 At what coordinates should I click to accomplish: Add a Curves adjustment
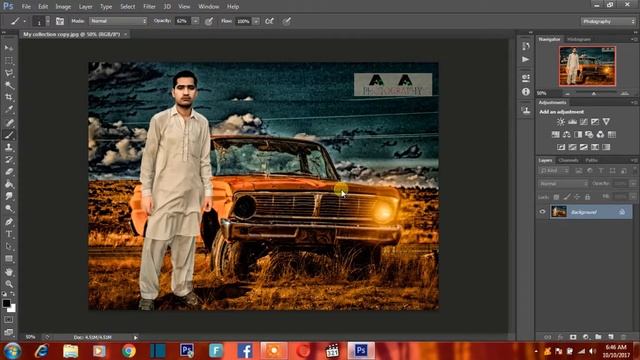click(584, 122)
